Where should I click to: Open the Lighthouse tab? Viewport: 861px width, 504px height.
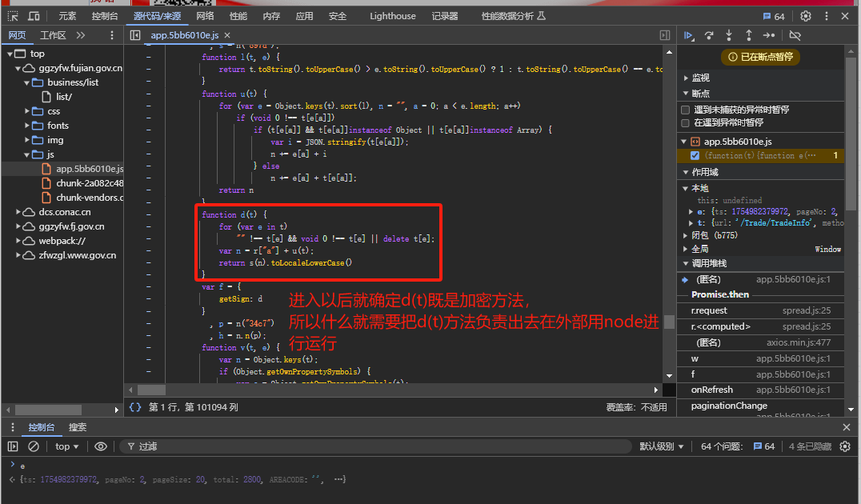[393, 16]
